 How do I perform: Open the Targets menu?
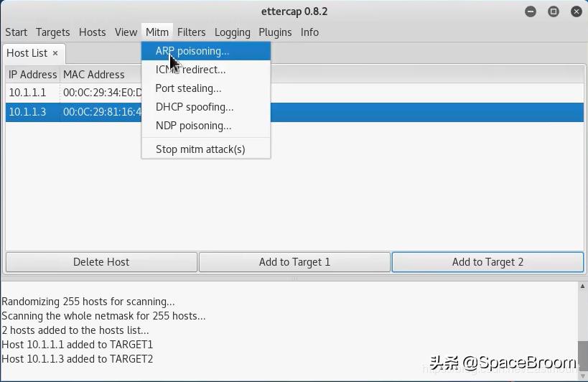point(52,32)
